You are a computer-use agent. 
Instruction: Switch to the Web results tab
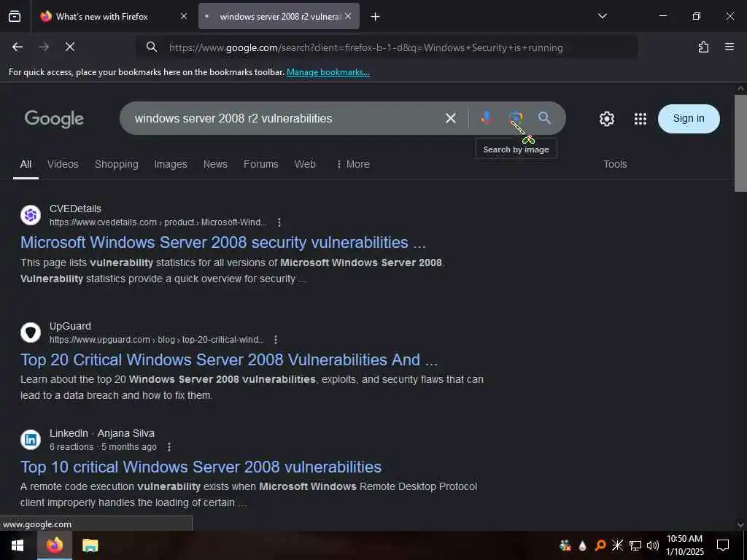305,164
